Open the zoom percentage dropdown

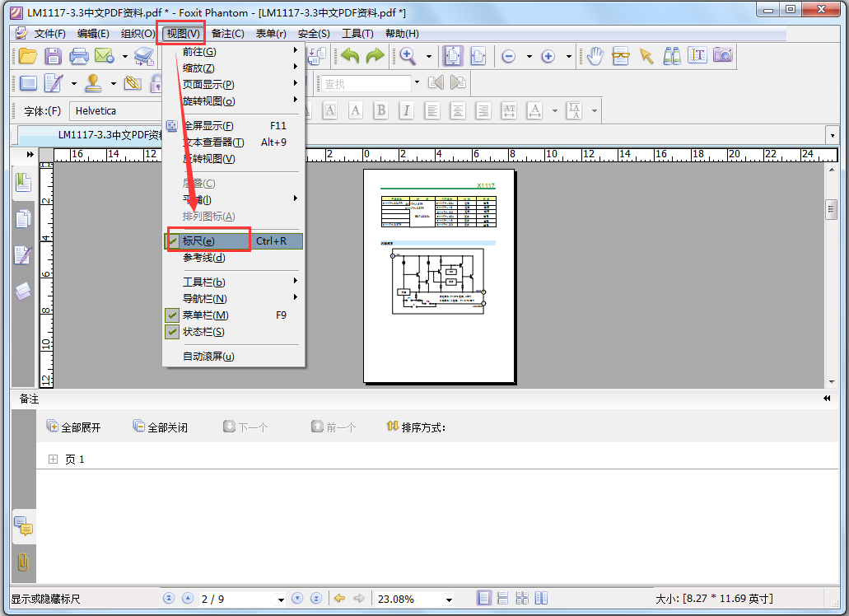pos(449,600)
